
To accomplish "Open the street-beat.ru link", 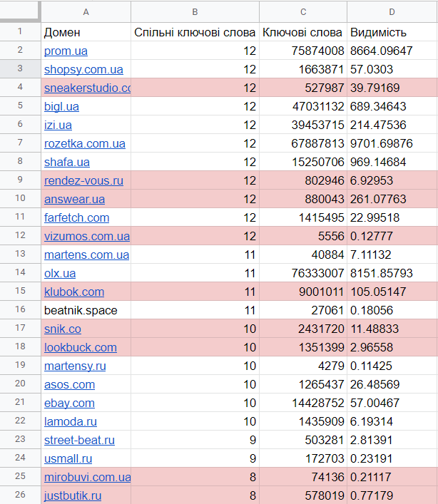I will [x=79, y=440].
